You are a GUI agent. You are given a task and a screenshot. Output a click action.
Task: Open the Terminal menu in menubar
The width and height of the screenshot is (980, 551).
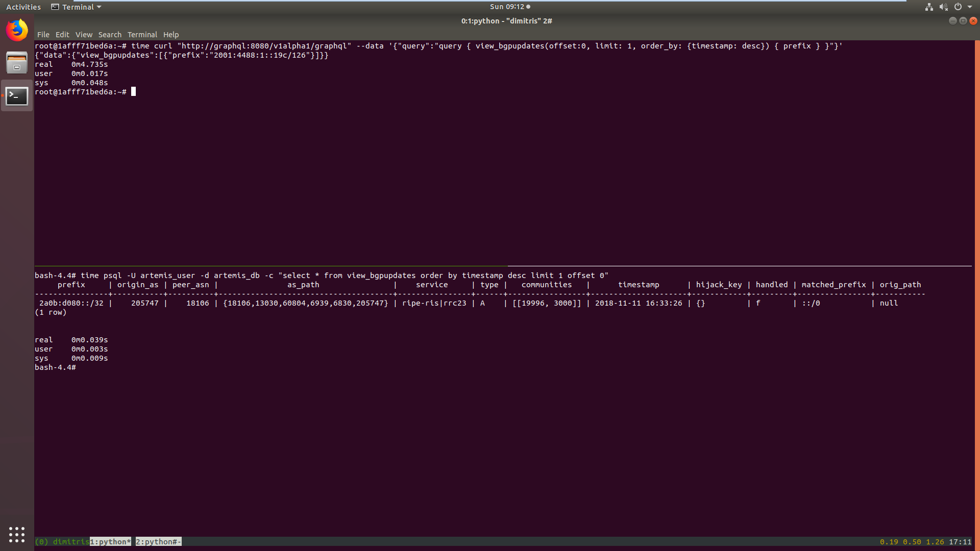tap(142, 35)
